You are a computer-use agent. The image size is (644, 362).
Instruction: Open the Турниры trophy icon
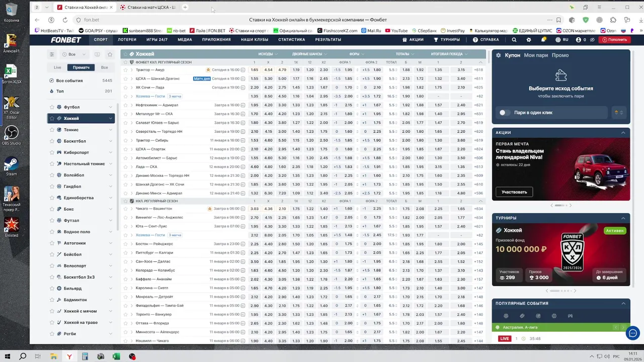pos(436,40)
